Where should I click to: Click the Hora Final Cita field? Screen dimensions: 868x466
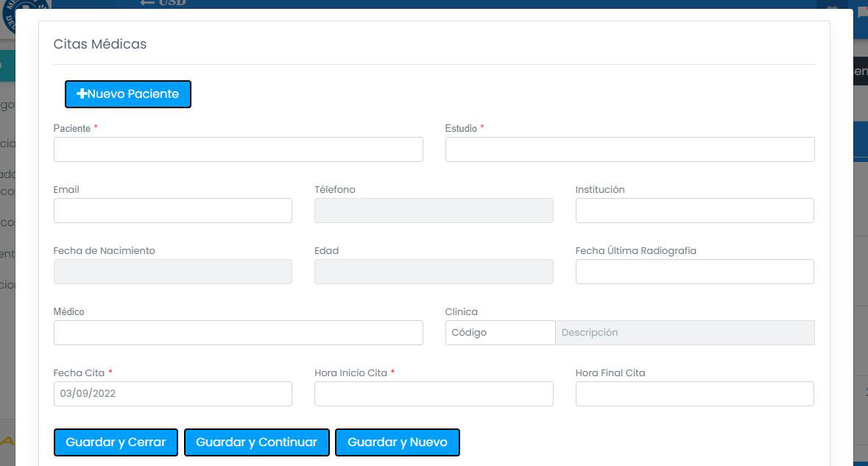pos(694,394)
